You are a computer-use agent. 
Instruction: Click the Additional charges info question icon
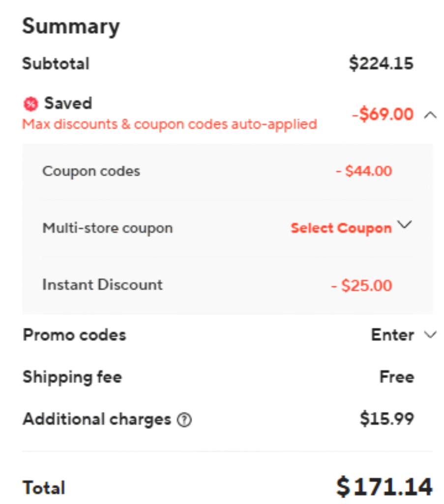click(184, 420)
